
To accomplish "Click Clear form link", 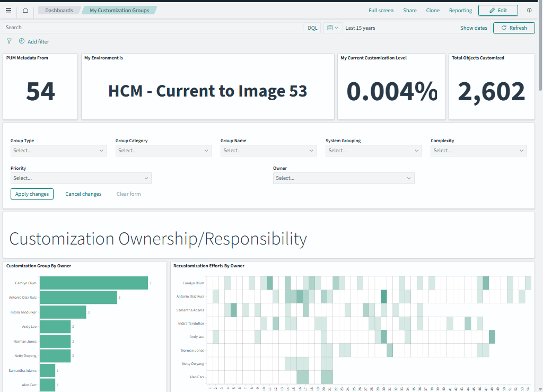I will (128, 194).
